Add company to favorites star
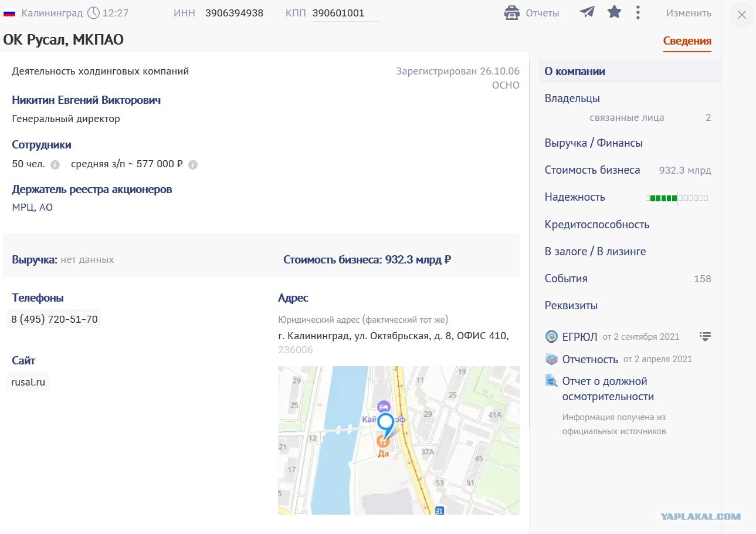Screen dimensions: 756x534 click(x=614, y=12)
